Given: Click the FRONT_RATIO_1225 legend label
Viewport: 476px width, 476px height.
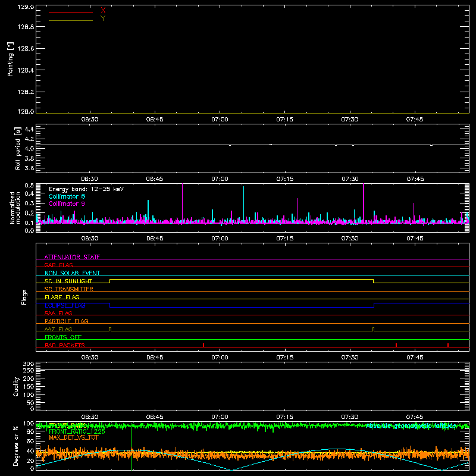Looking at the screenshot, I should click(77, 431).
